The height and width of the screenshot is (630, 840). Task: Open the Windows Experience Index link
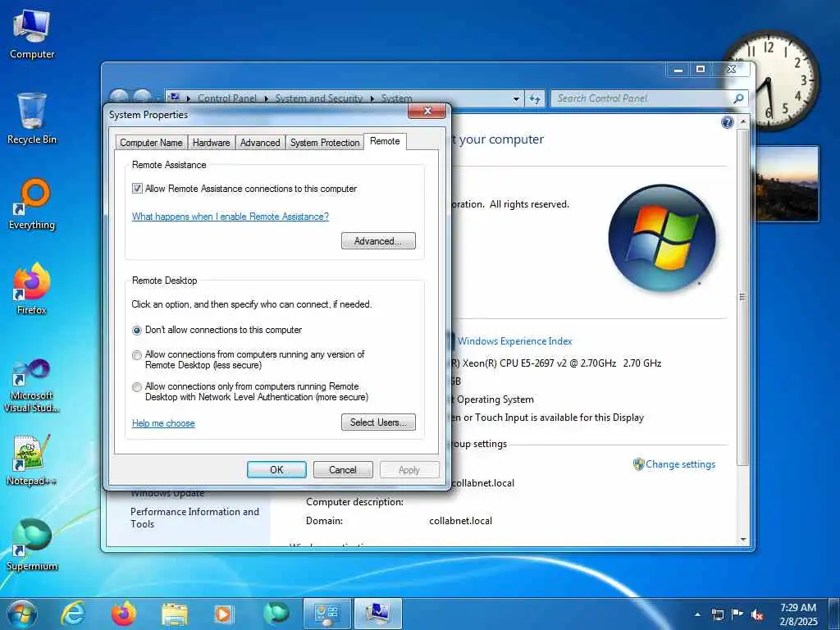(515, 341)
